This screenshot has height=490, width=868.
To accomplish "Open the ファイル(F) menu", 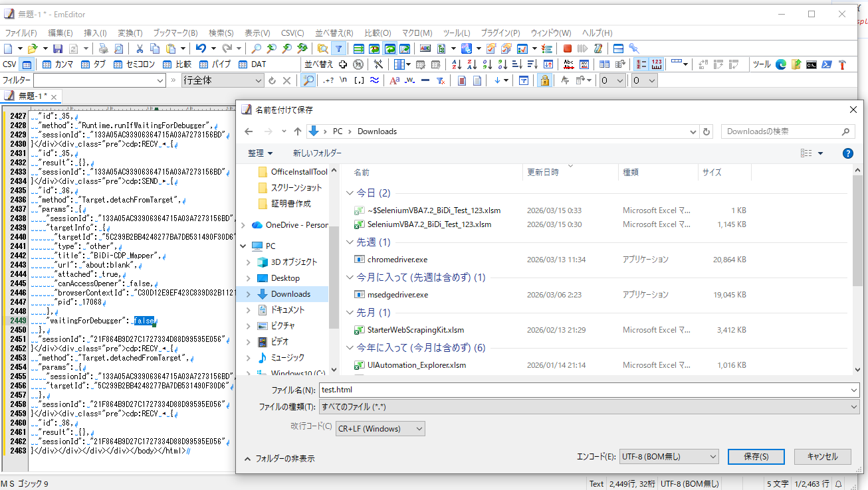I will [x=21, y=33].
